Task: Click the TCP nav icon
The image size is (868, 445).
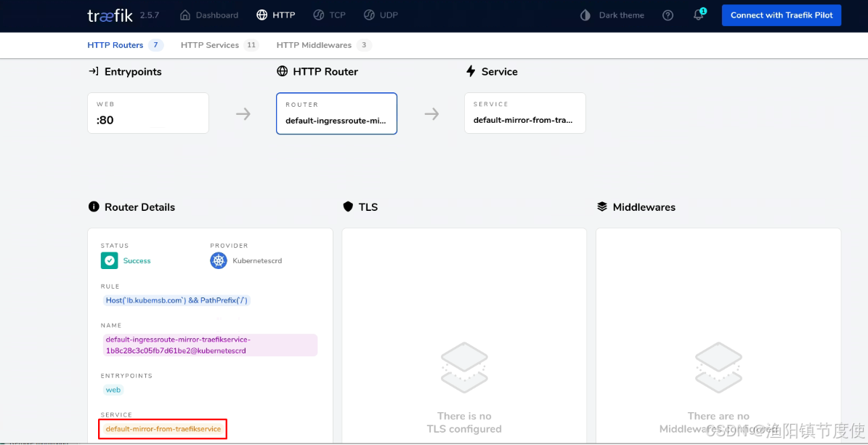Action: pos(318,15)
